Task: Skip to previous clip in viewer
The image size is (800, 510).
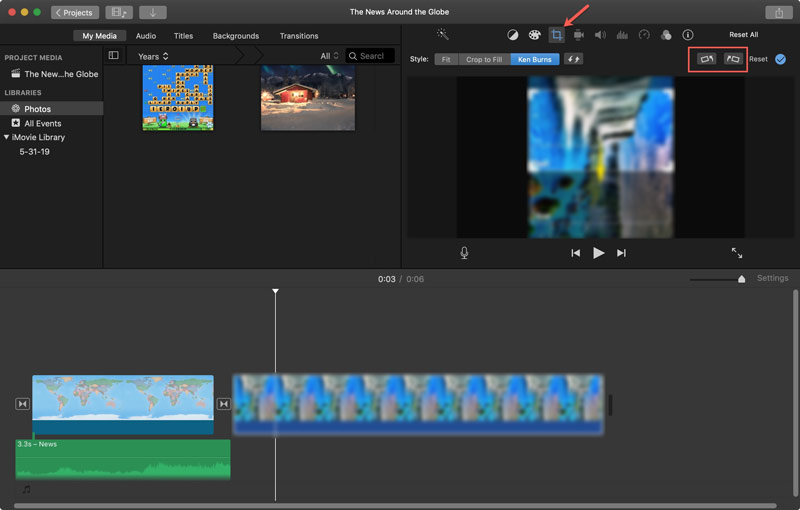Action: click(576, 253)
